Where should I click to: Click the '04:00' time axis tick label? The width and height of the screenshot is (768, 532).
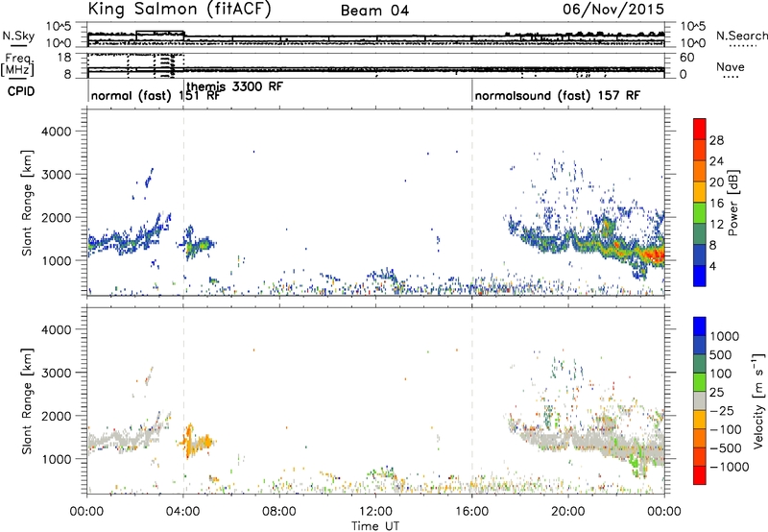[183, 512]
